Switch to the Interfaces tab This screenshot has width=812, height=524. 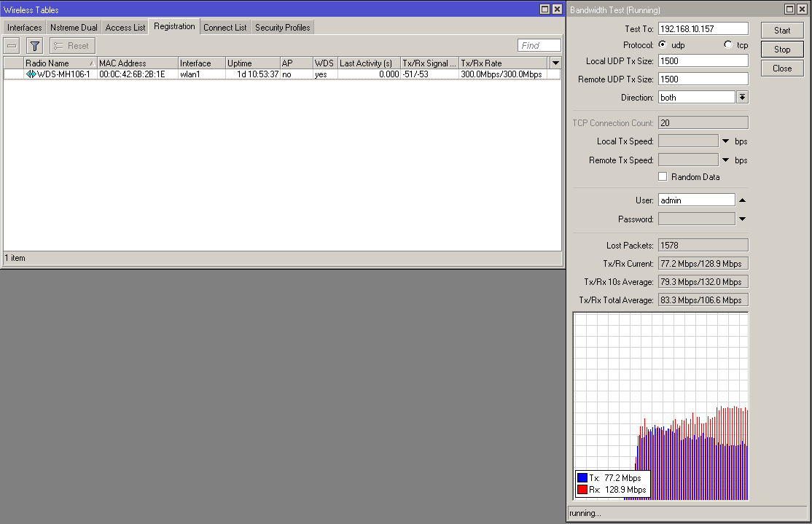pos(24,28)
